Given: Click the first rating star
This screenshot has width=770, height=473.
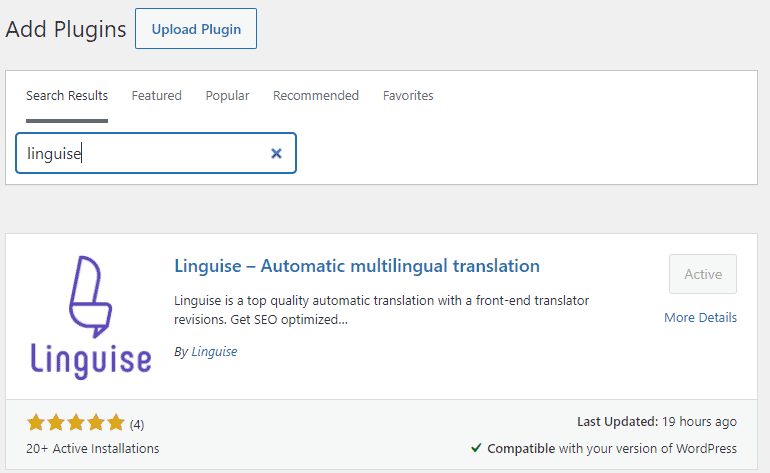Looking at the screenshot, I should tap(36, 423).
